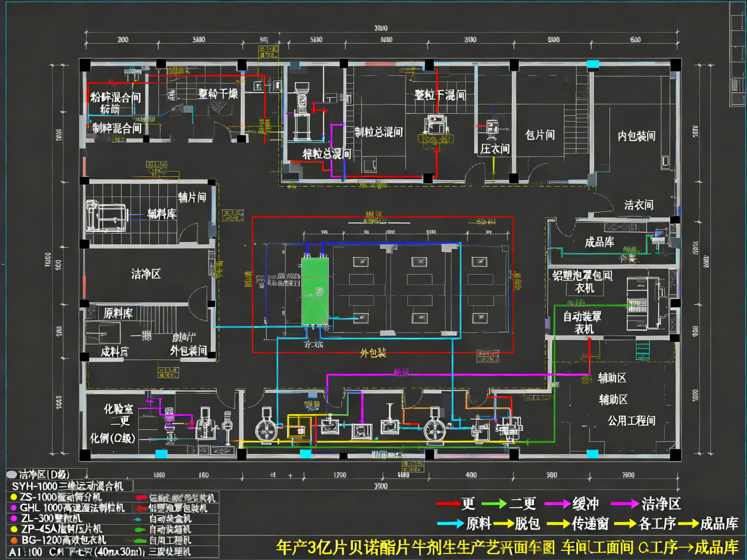The width and height of the screenshot is (747, 560).
Task: Select the 原料库 room label
Action: pos(118,314)
